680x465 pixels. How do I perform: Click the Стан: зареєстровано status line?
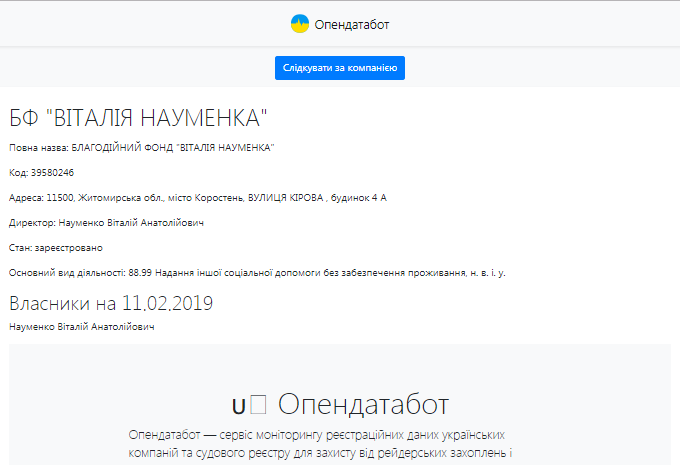click(x=55, y=247)
